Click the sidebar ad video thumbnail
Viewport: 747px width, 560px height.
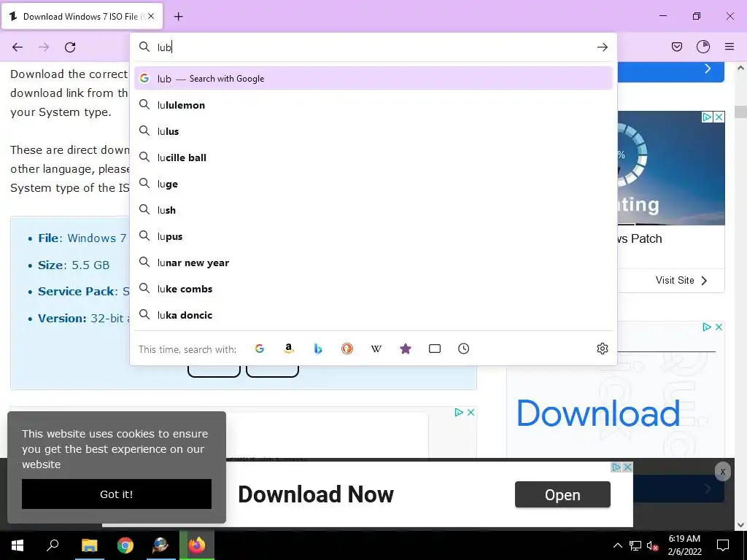pyautogui.click(x=671, y=168)
